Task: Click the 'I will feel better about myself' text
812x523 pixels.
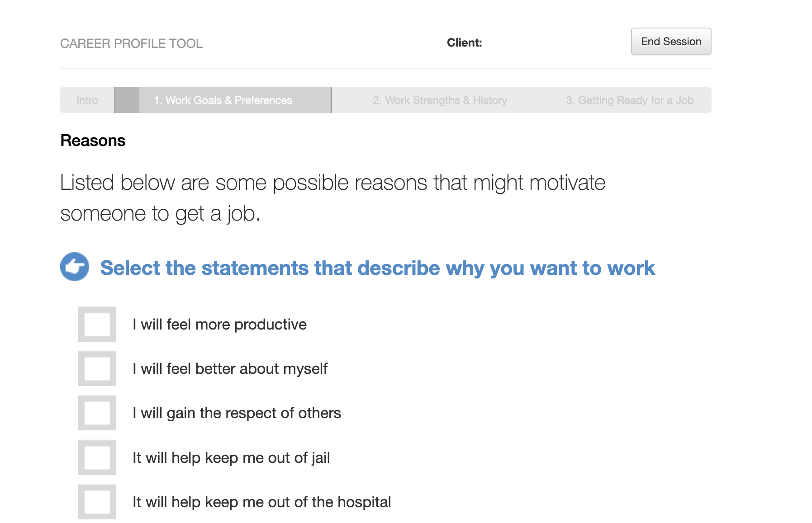Action: coord(230,369)
